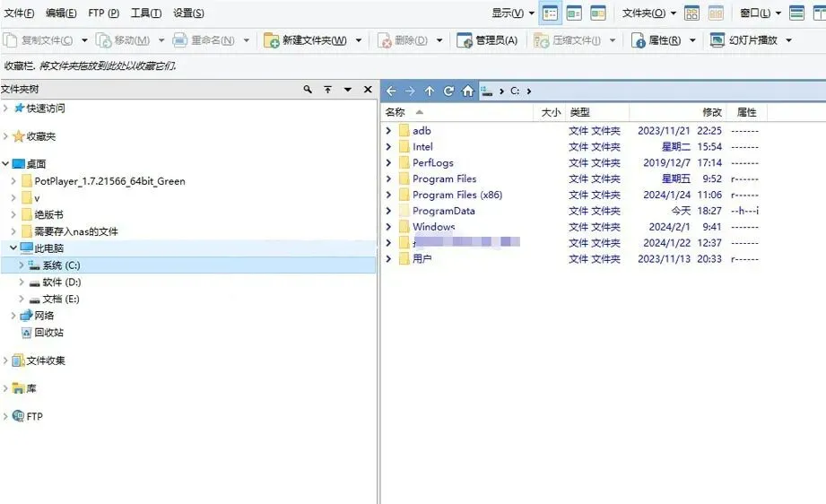The image size is (826, 504).
Task: Click 管理员(A) button
Action: (487, 40)
